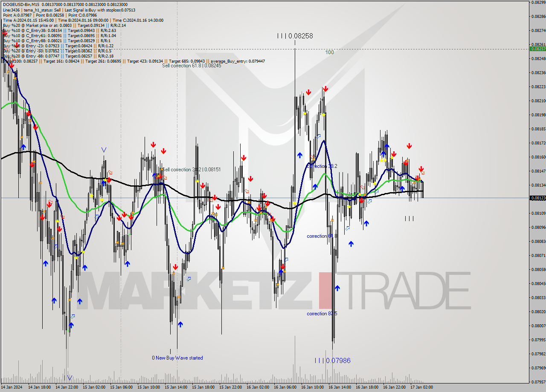The image size is (546, 392).
Task: Select the '14 Jan 2024' time label
Action: [x=11, y=387]
